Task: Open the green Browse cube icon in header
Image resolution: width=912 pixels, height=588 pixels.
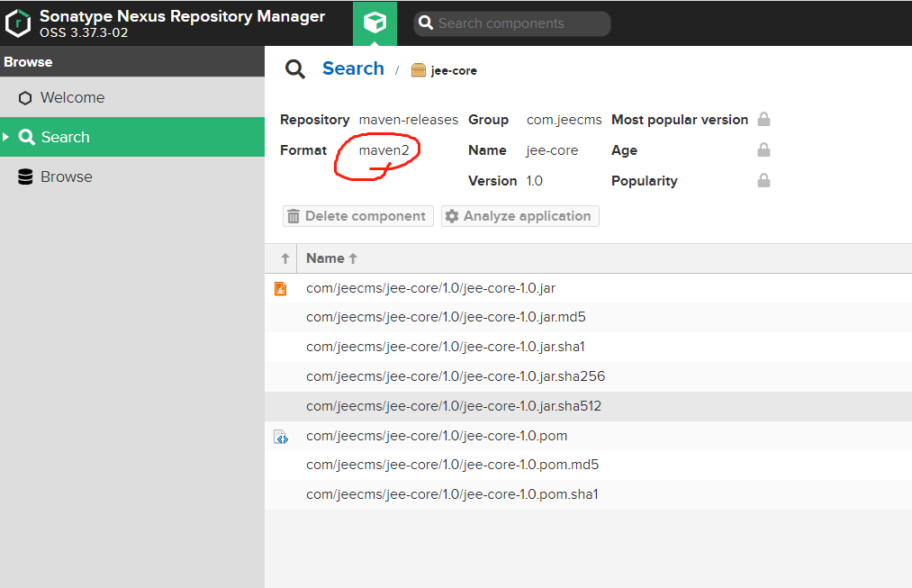Action: click(x=375, y=23)
